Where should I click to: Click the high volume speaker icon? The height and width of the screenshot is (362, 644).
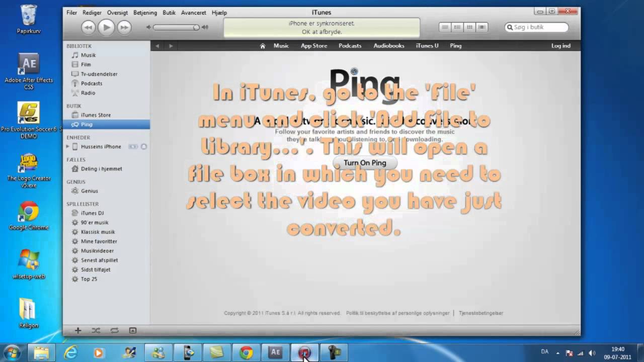(205, 27)
